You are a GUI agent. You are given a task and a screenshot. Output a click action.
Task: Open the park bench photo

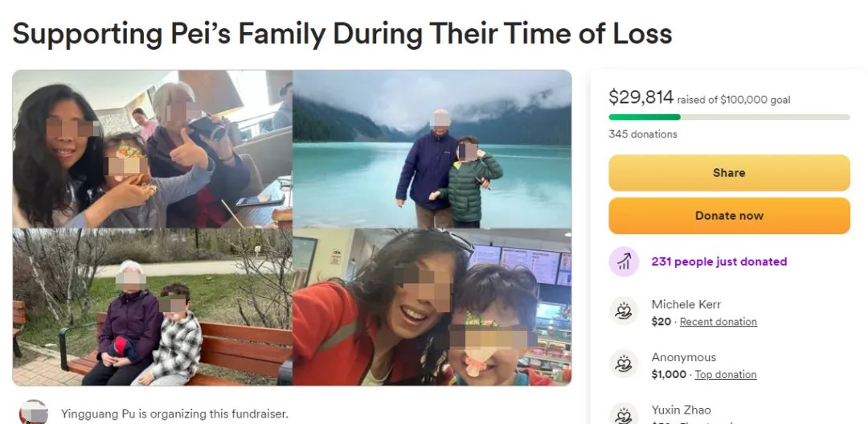152,307
